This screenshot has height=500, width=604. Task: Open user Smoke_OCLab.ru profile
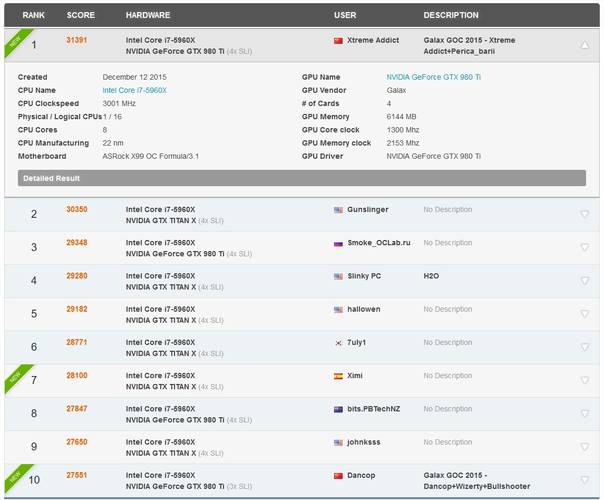click(379, 243)
